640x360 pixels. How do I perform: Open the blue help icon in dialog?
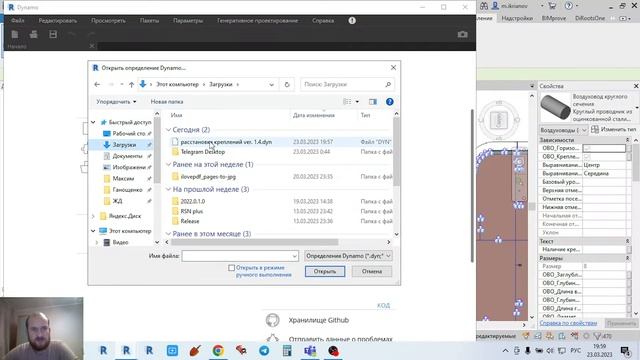pyautogui.click(x=390, y=102)
